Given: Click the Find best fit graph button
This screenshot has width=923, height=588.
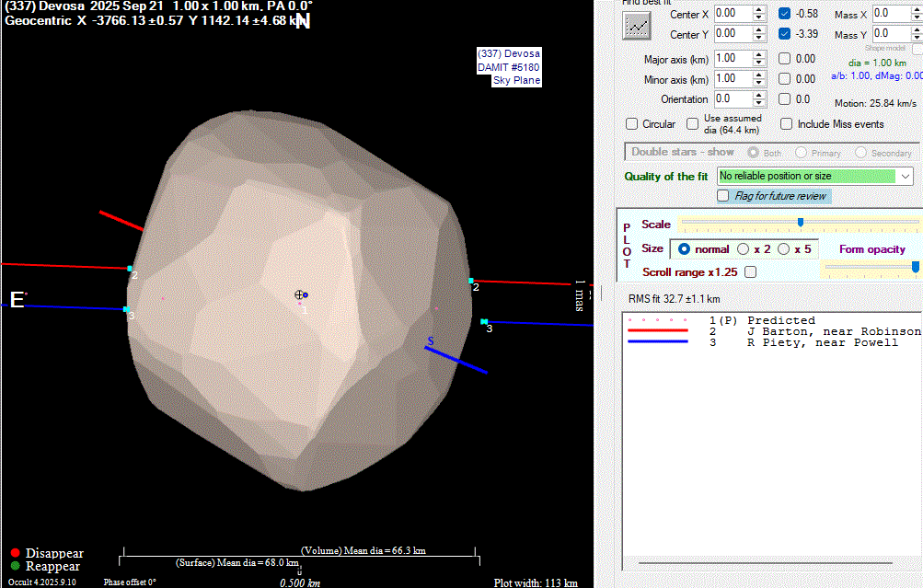Looking at the screenshot, I should 636,25.
